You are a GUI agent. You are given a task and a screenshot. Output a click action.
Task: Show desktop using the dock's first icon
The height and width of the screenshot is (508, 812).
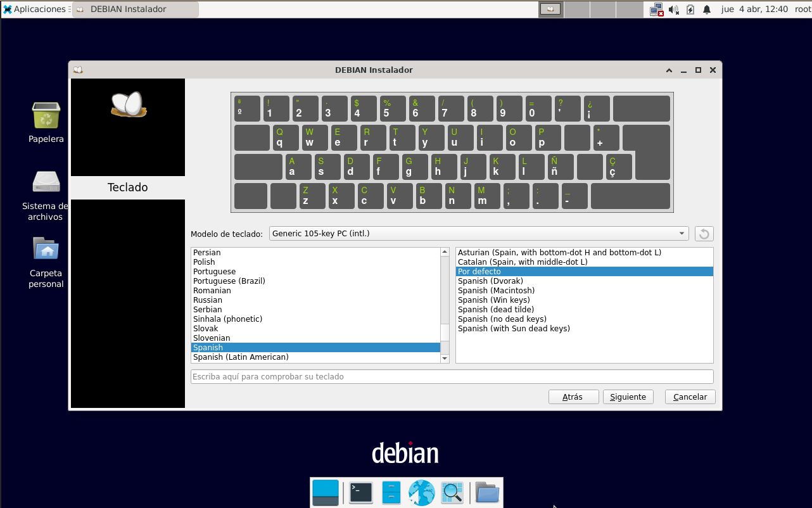click(326, 492)
